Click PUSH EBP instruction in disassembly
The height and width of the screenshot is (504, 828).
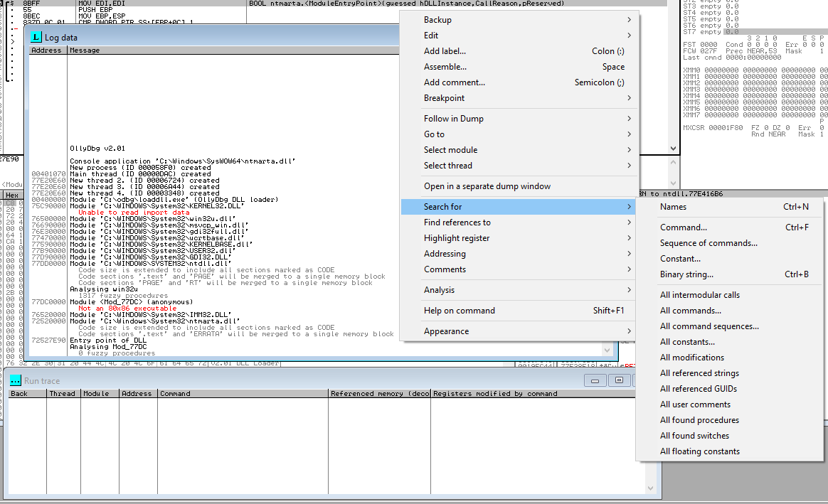[x=95, y=9]
